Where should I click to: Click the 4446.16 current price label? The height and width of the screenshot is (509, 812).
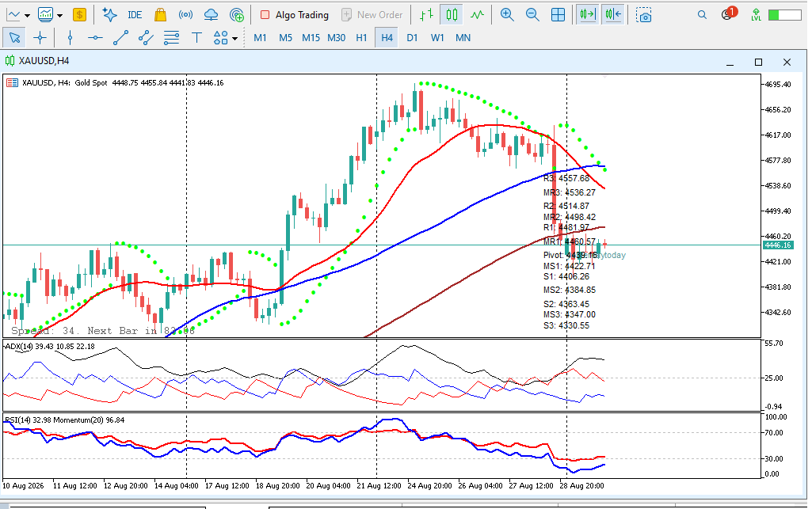(x=778, y=245)
